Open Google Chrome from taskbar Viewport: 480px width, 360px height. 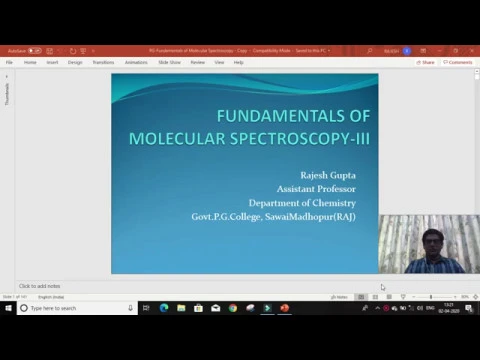point(233,308)
